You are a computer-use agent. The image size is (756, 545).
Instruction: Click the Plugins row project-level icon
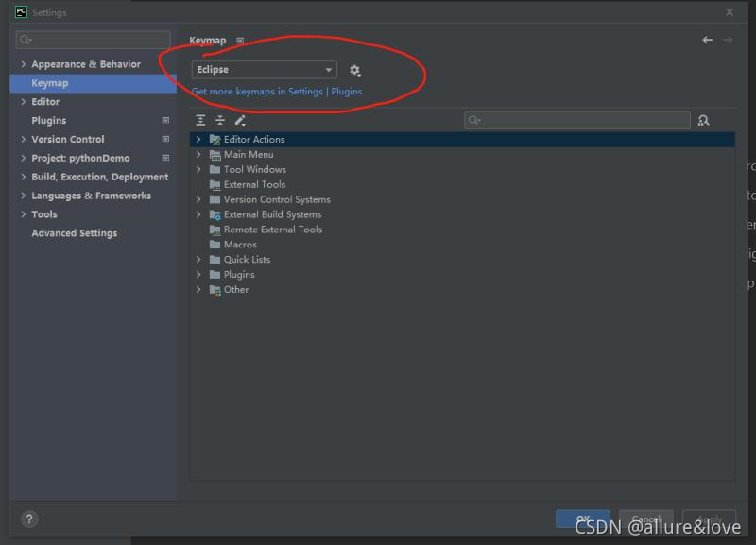coord(165,121)
